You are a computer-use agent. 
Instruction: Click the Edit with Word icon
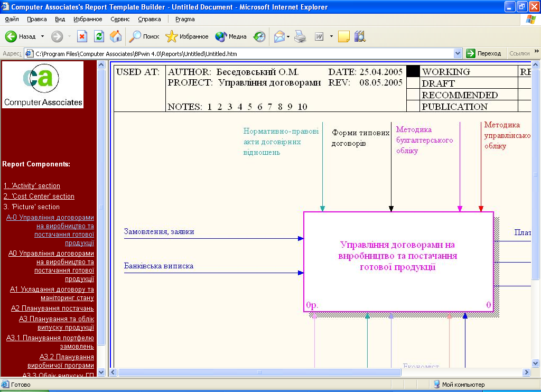[x=319, y=36]
